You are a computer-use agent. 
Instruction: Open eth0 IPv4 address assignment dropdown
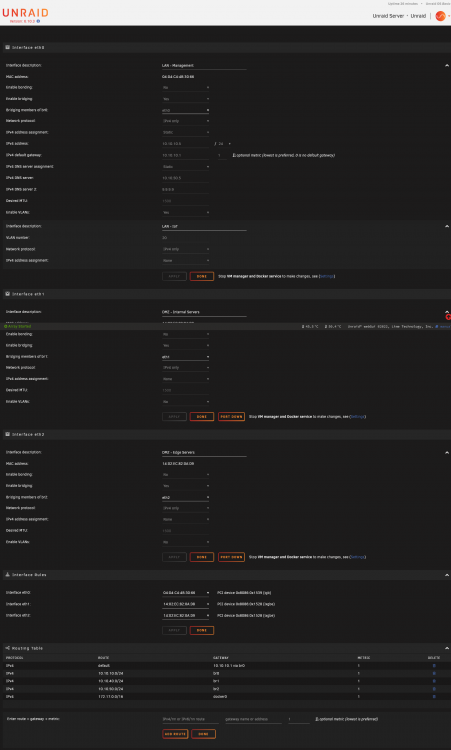(186, 132)
